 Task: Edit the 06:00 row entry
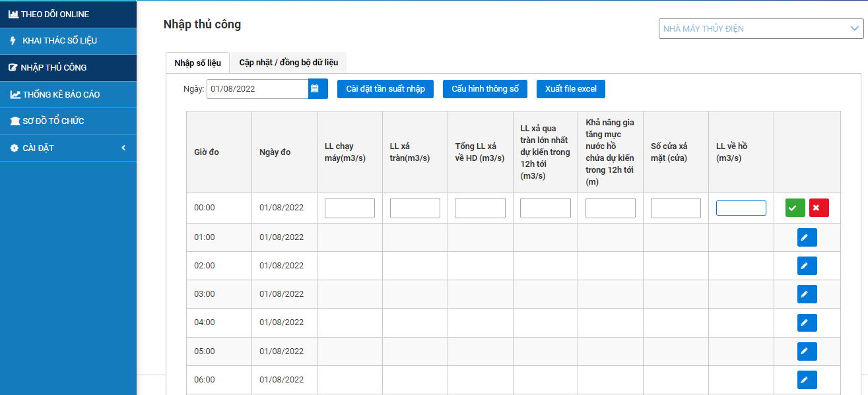(x=807, y=380)
